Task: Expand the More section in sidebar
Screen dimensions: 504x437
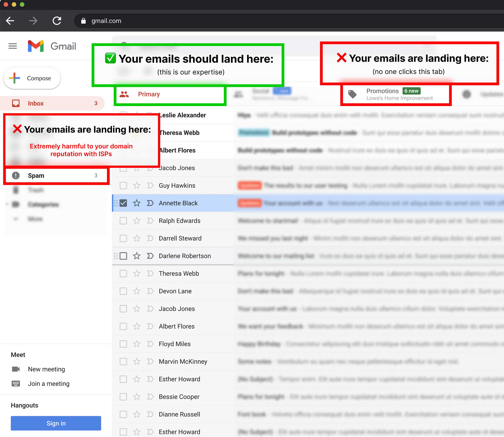Action: (x=35, y=219)
